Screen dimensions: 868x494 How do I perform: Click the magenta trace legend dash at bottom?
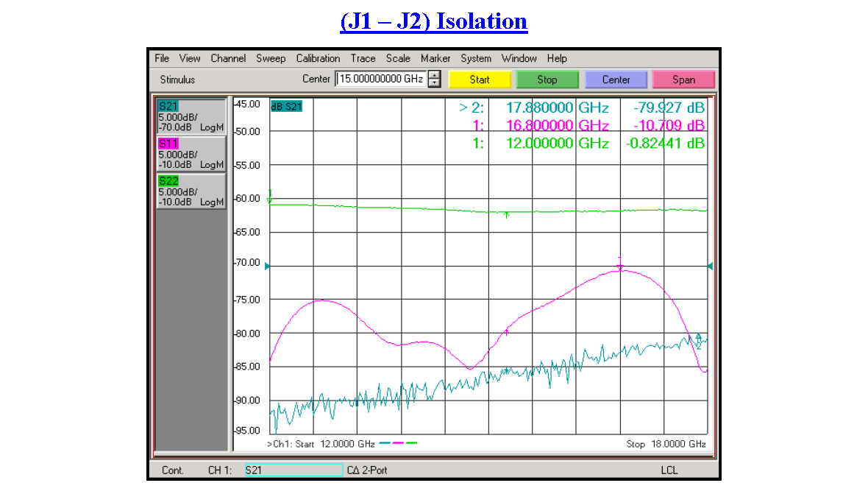[x=397, y=442]
